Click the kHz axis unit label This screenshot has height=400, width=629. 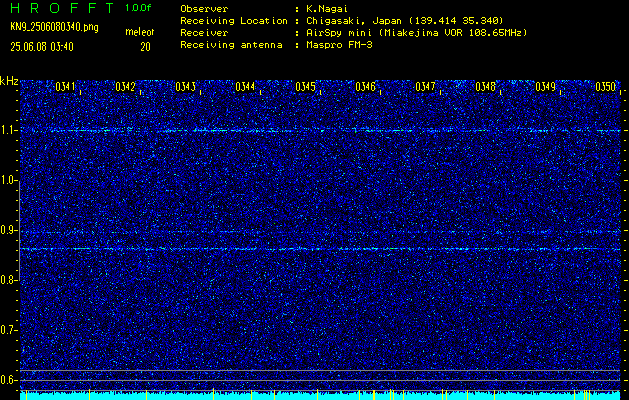(9, 81)
